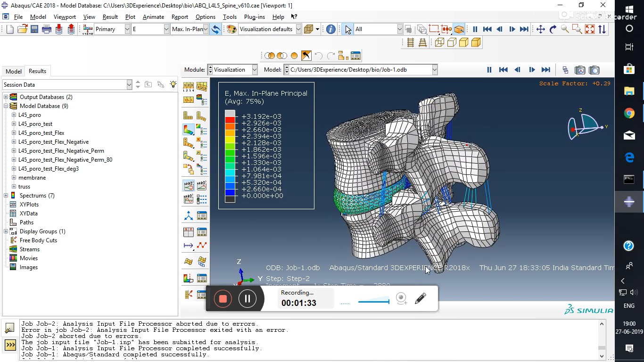Toggle output synchronization arrows button

tap(215, 29)
